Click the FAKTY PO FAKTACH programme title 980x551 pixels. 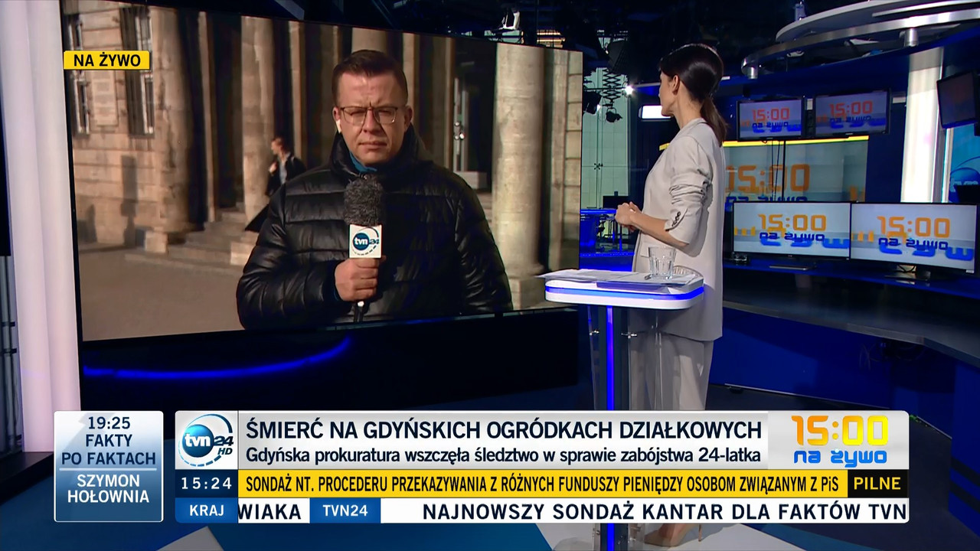click(109, 450)
